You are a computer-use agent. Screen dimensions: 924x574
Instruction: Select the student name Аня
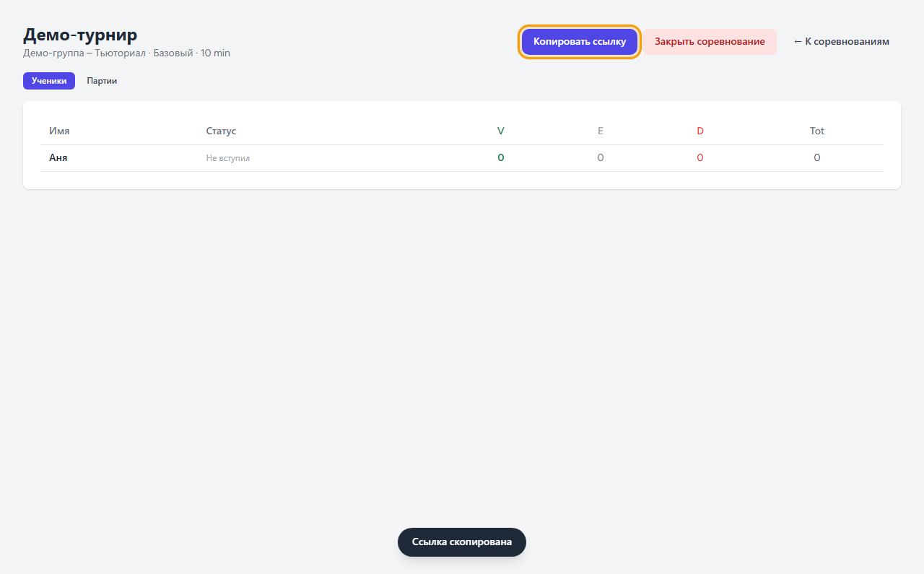[x=58, y=157]
